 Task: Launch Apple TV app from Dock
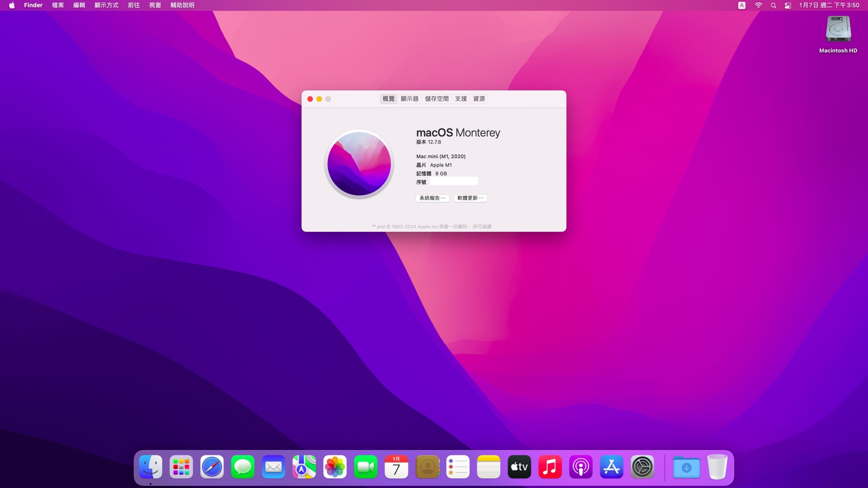pyautogui.click(x=519, y=467)
